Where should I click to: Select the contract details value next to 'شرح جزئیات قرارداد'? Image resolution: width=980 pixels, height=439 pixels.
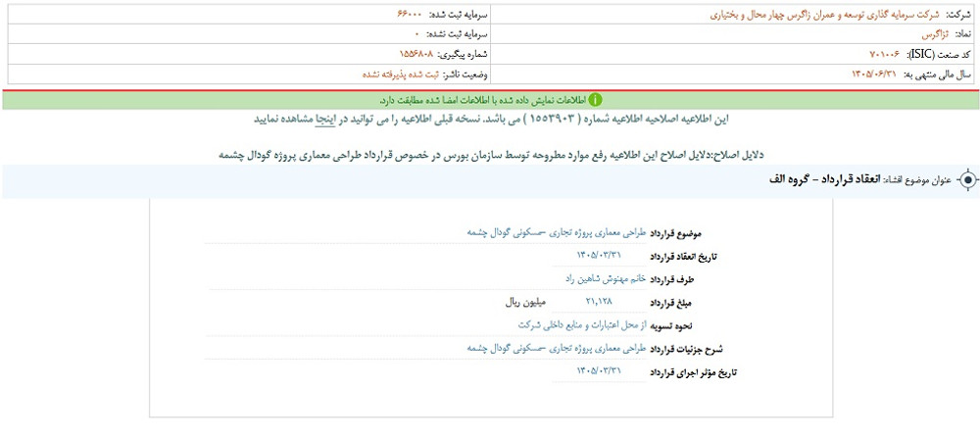pyautogui.click(x=557, y=348)
